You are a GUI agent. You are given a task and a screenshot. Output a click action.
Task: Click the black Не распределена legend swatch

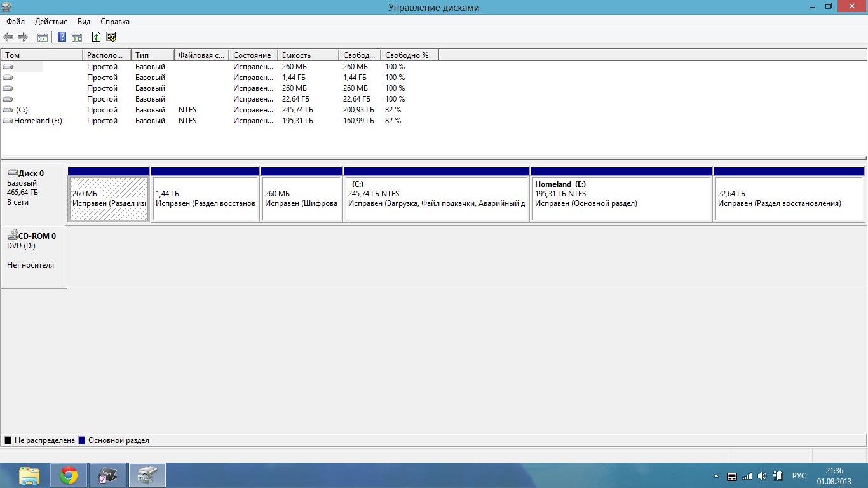tap(8, 440)
